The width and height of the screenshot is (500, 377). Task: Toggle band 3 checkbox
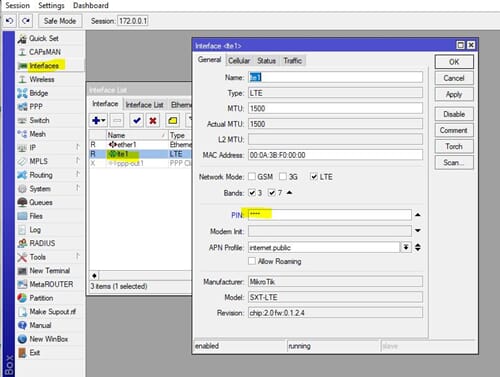[x=252, y=193]
